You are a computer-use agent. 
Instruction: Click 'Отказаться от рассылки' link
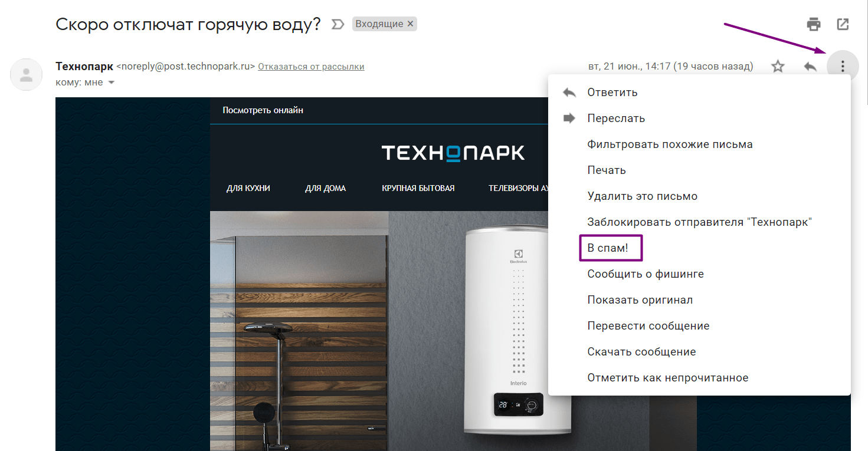click(x=311, y=67)
